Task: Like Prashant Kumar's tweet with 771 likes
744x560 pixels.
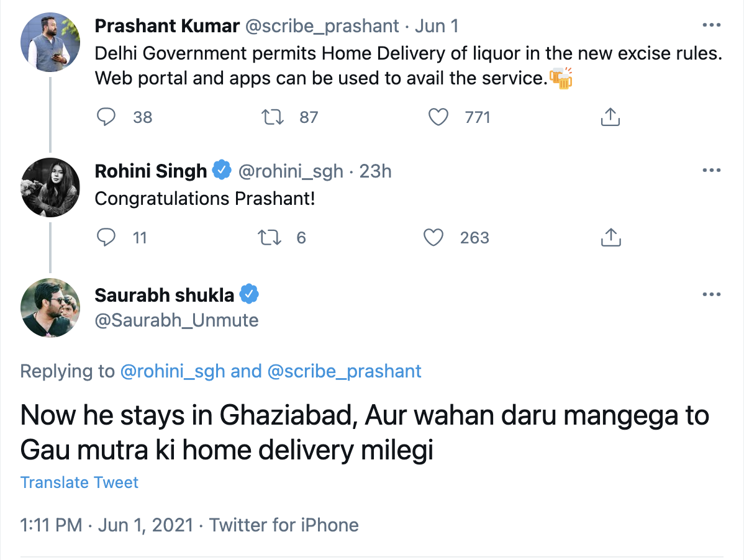Action: pyautogui.click(x=439, y=117)
